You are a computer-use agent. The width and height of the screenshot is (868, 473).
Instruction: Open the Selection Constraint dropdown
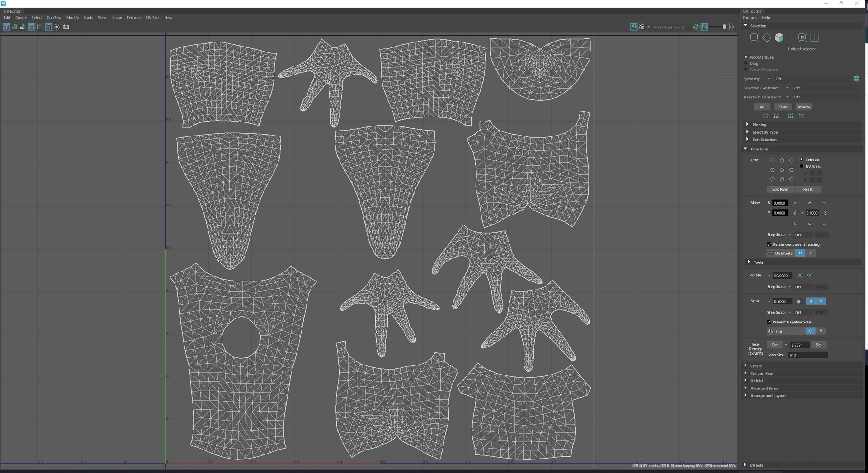click(x=788, y=88)
